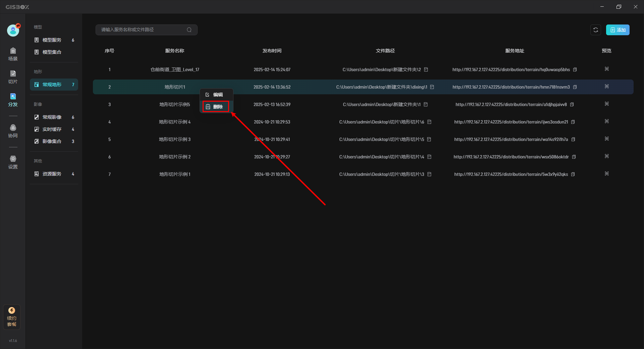The image size is (644, 349).
Task: Open the user avatar profile
Action: 13,31
